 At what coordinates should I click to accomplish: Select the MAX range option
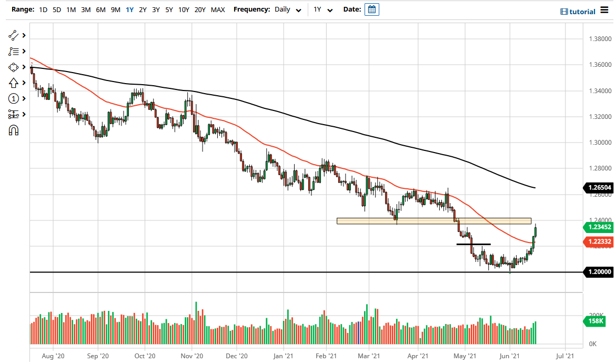217,9
